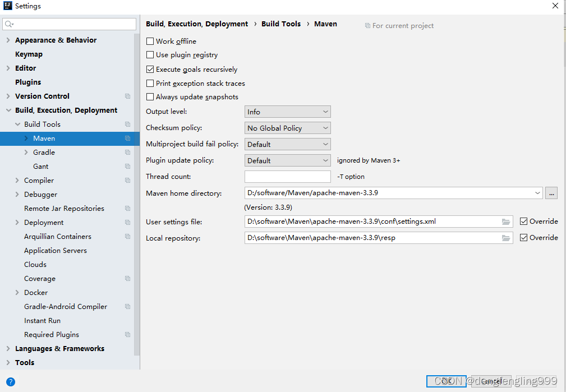Close the Settings dialog window
Screen dimensions: 566x392
[555, 6]
